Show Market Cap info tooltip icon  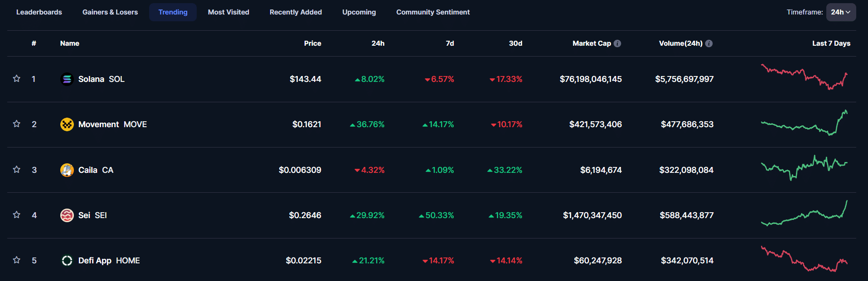617,43
